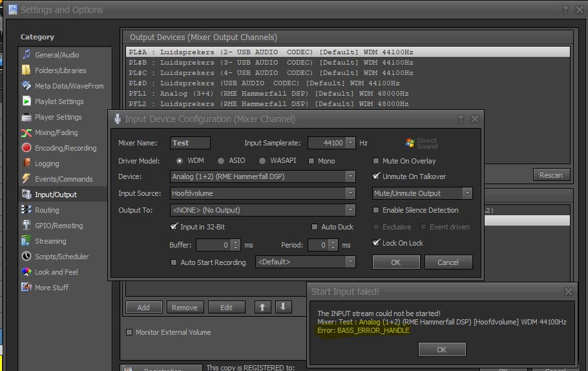This screenshot has width=588, height=371.
Task: Open More Stuff icon
Action: pos(26,288)
